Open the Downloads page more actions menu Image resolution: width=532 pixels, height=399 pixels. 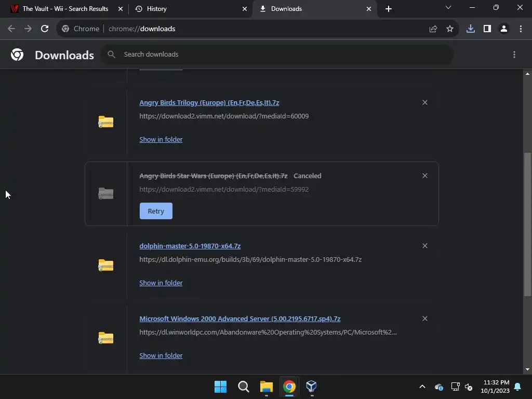click(x=514, y=55)
